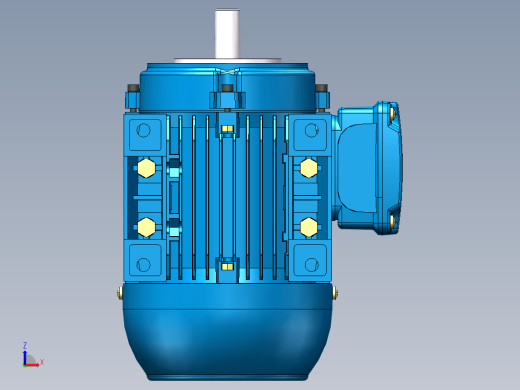Image resolution: width=520 pixels, height=390 pixels.
Task: Select the left black flange bolt
Action: 133,89
